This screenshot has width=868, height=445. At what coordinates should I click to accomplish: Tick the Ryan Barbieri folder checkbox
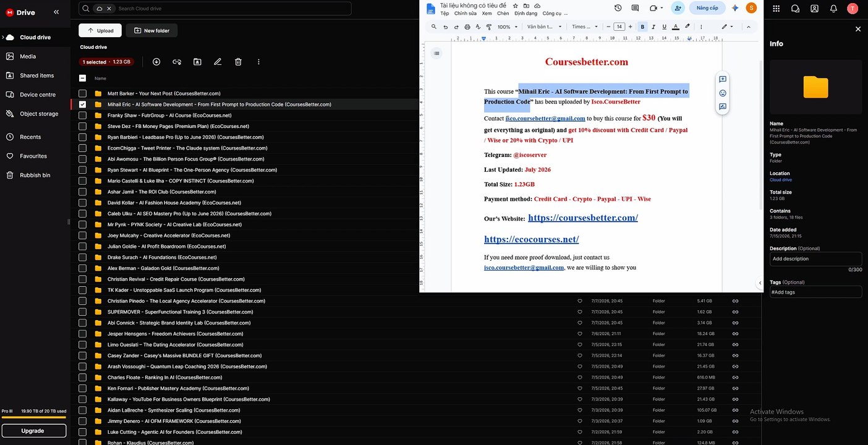[82, 137]
